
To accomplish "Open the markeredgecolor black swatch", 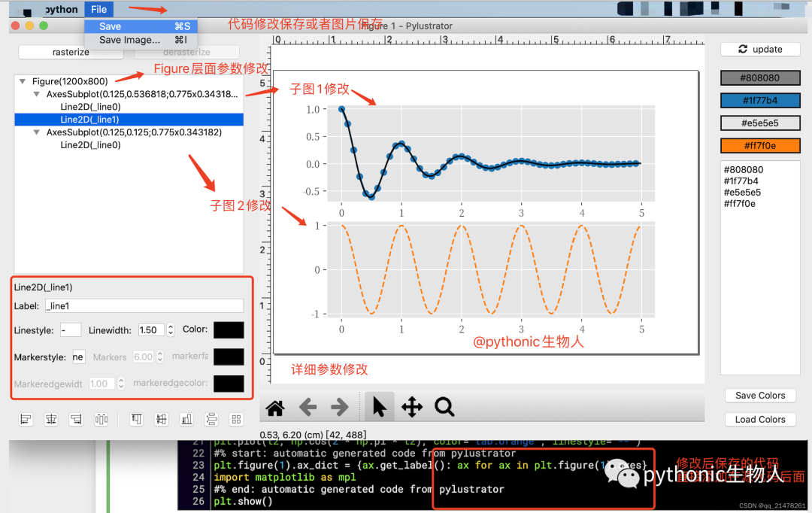I will click(229, 384).
